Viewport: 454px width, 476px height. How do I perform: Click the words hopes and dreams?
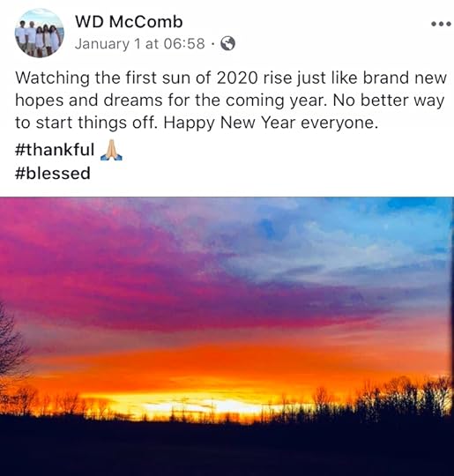89,100
